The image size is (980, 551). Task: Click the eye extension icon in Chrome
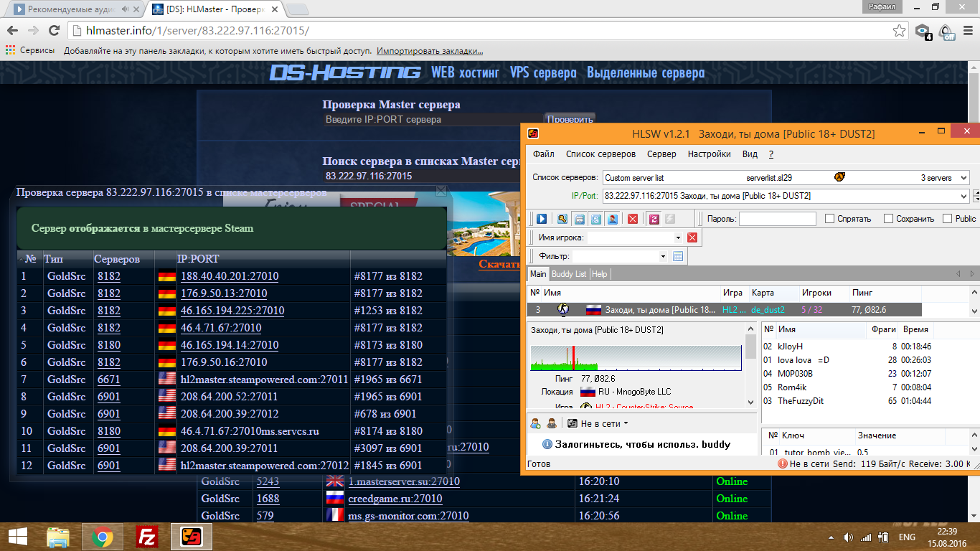click(x=923, y=32)
